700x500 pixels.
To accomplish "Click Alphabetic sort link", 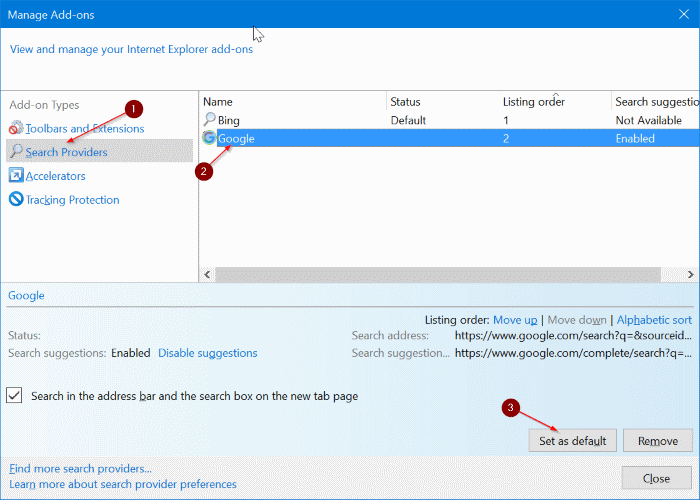I will click(654, 320).
